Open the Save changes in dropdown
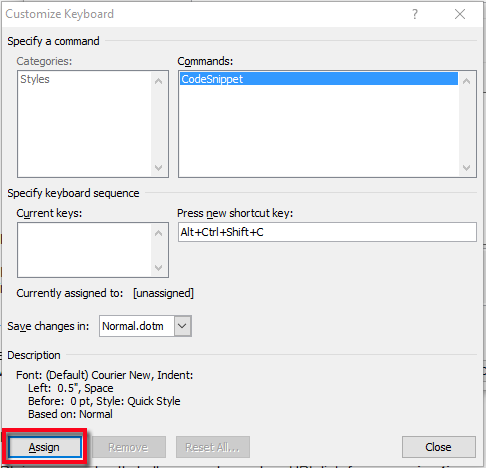486x468 pixels. (182, 326)
